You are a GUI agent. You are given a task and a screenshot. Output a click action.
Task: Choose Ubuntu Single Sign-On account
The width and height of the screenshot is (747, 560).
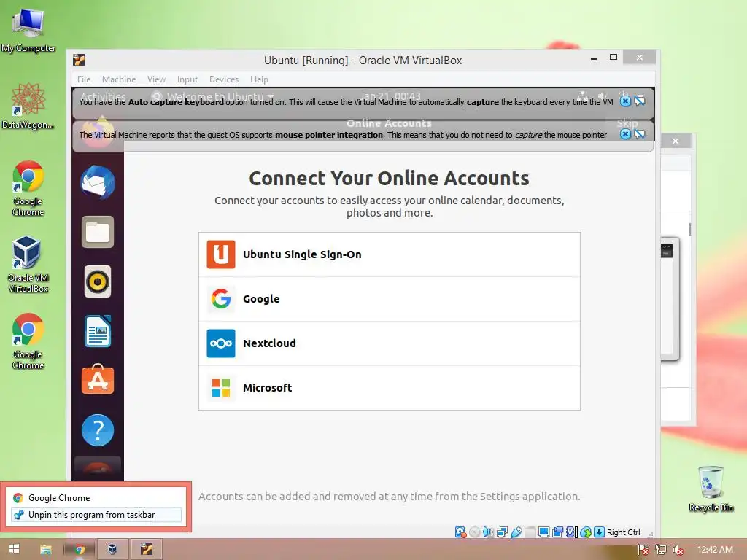pos(390,254)
